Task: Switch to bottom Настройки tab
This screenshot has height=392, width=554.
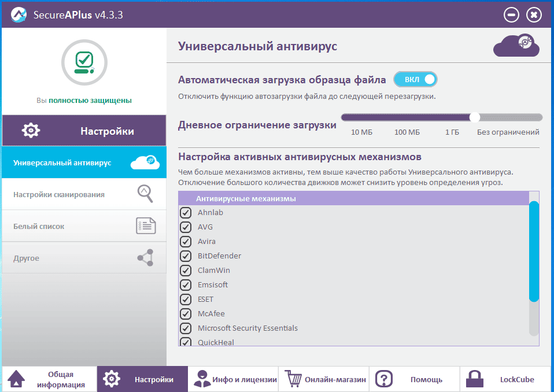Action: (142, 379)
